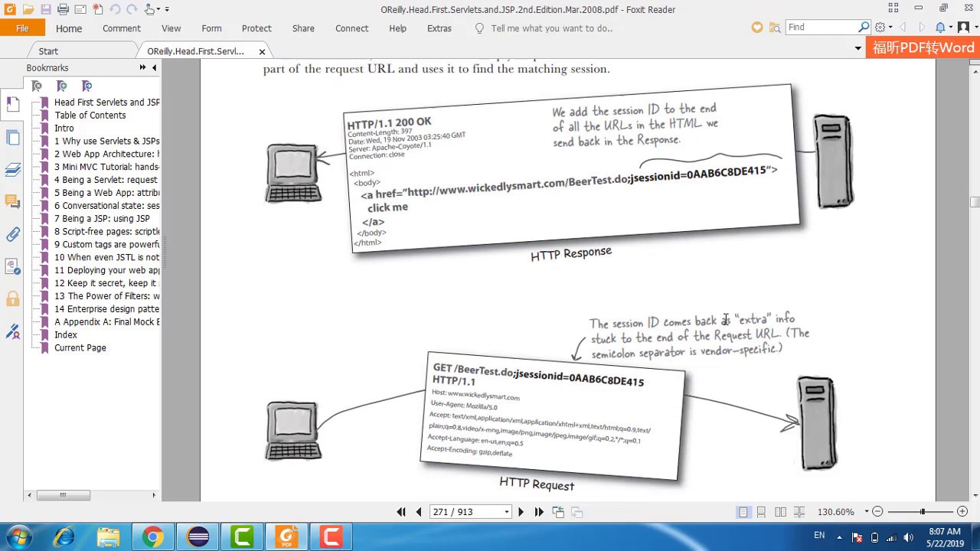
Task: Open bookmark '6 Conversational state'
Action: point(106,206)
